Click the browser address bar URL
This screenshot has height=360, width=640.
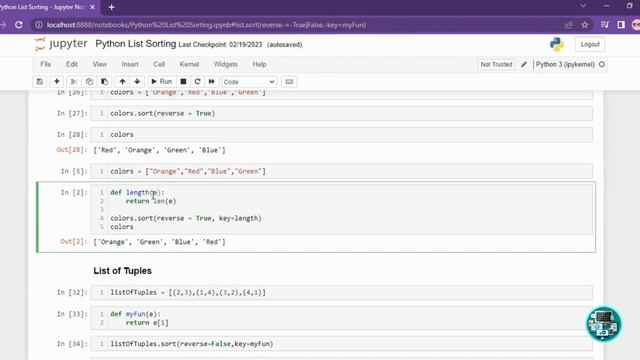[206, 25]
